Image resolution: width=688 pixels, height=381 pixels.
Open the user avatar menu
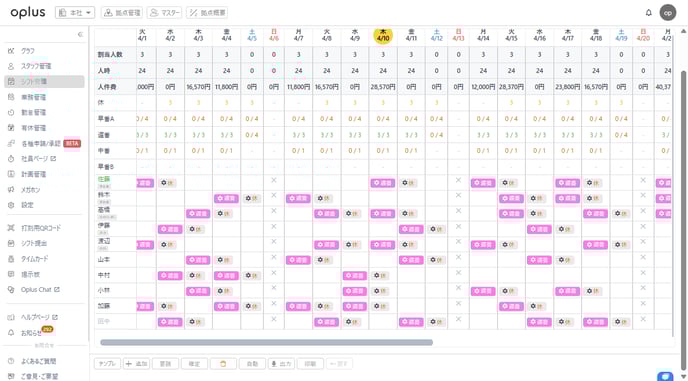click(668, 13)
